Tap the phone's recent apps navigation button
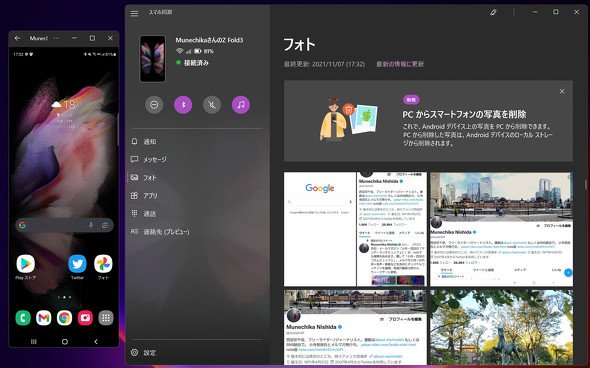Image resolution: width=590 pixels, height=368 pixels. click(33, 341)
